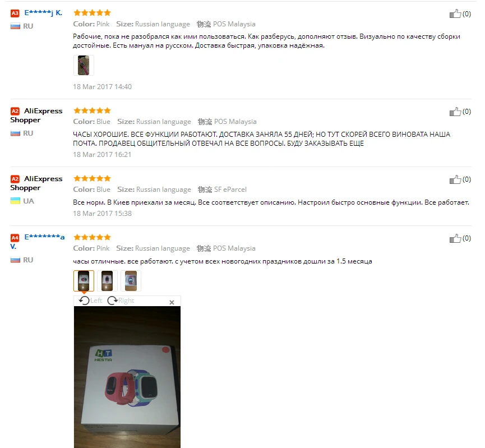The image size is (485, 448).
Task: Click the enlarged Hestia watch box photo
Action: 127,377
